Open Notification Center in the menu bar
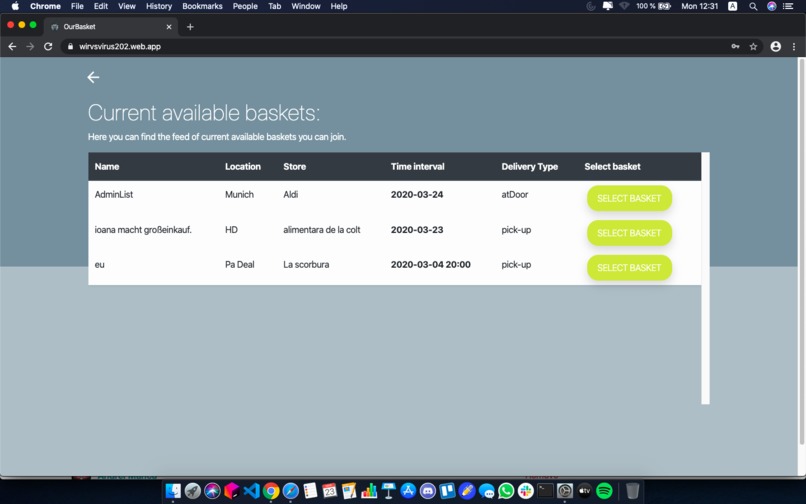Viewport: 806px width, 504px height. pos(788,6)
